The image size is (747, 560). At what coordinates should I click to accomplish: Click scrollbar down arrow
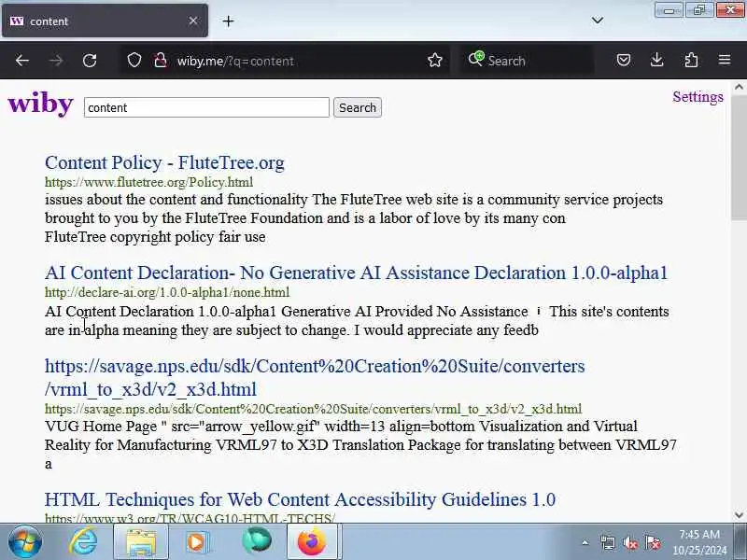tap(739, 515)
